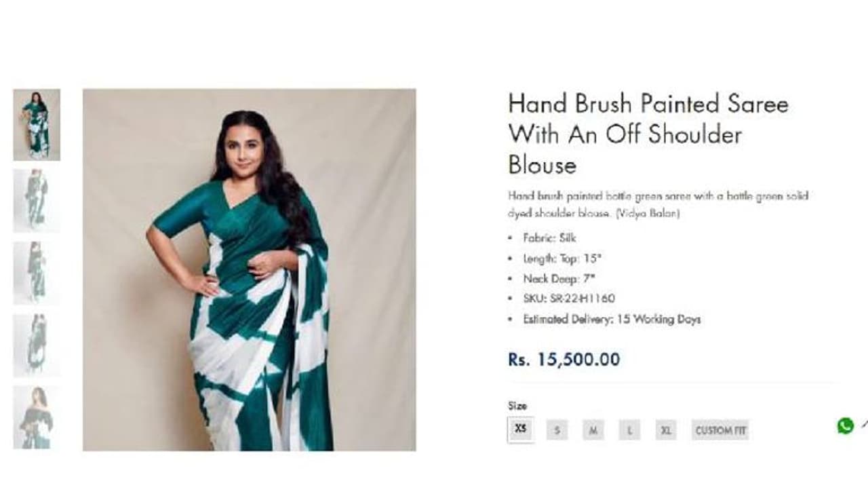The height and width of the screenshot is (496, 868).
Task: Show third product thumbnail photo
Action: (x=37, y=273)
